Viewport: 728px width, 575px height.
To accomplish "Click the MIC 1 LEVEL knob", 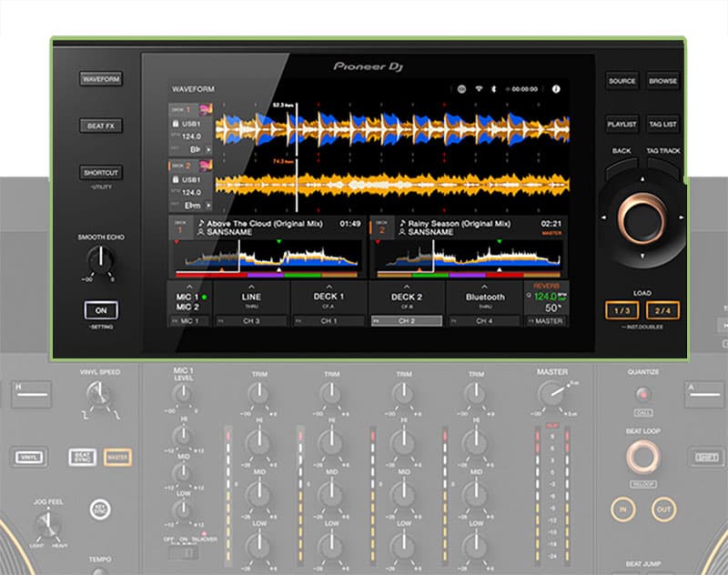I will click(184, 394).
